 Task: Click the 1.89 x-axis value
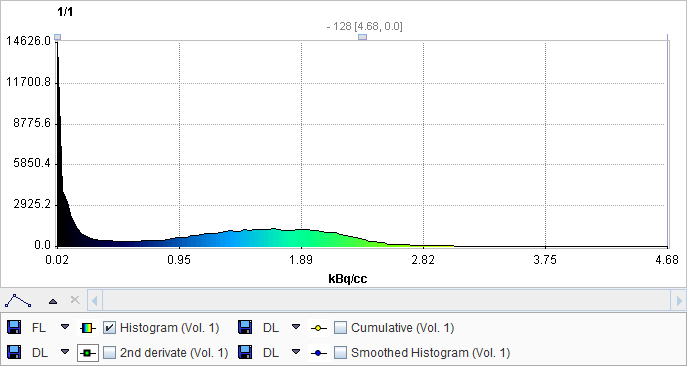(301, 260)
